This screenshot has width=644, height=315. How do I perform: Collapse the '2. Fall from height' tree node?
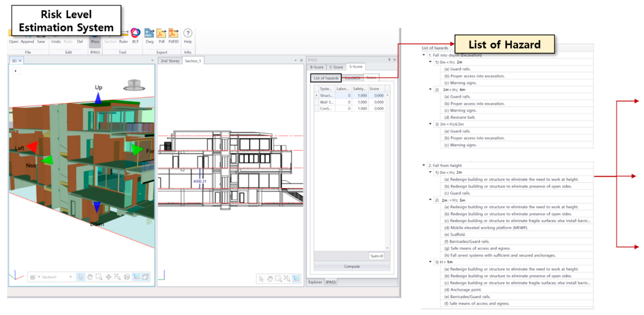pos(424,165)
